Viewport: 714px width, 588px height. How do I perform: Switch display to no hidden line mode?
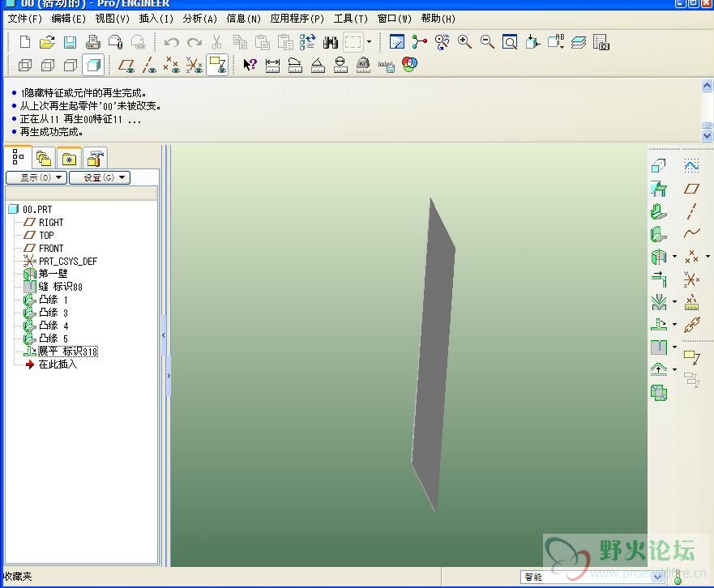[x=71, y=65]
